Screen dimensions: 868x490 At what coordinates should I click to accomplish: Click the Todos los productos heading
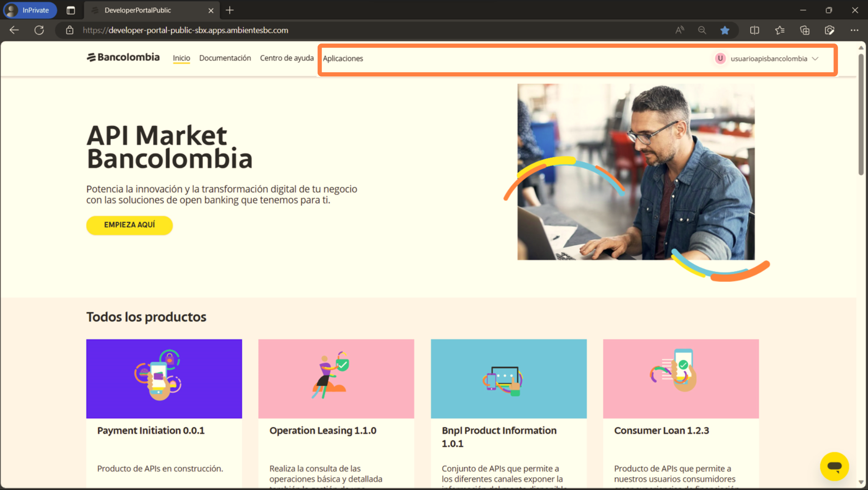tap(146, 317)
